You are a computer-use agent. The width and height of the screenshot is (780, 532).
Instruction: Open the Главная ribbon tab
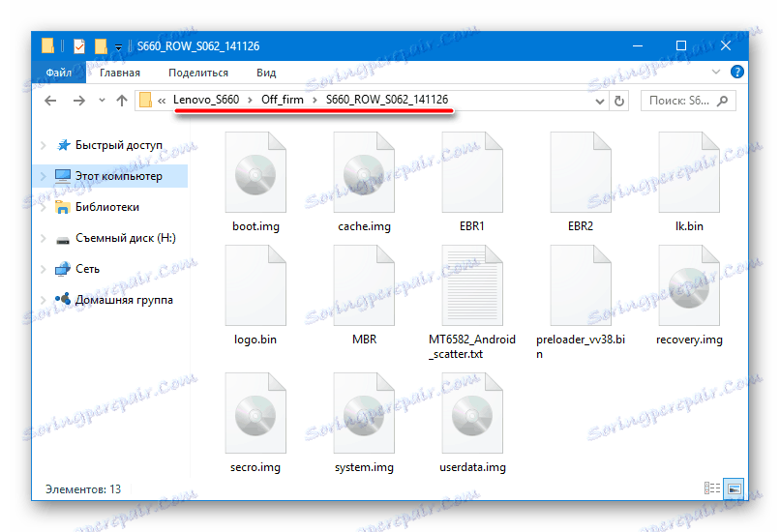(120, 73)
